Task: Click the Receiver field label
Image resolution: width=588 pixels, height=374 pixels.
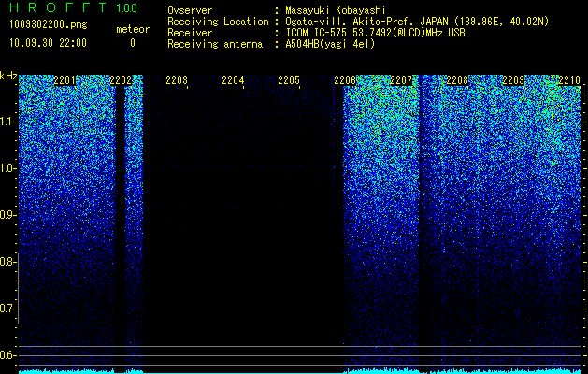Action: (190, 33)
